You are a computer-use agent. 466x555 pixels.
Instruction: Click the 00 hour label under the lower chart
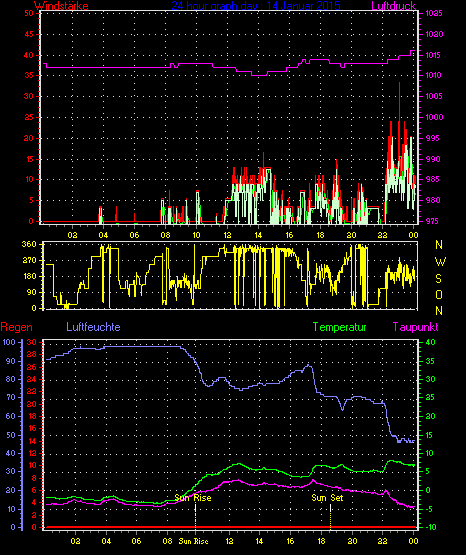pyautogui.click(x=413, y=541)
